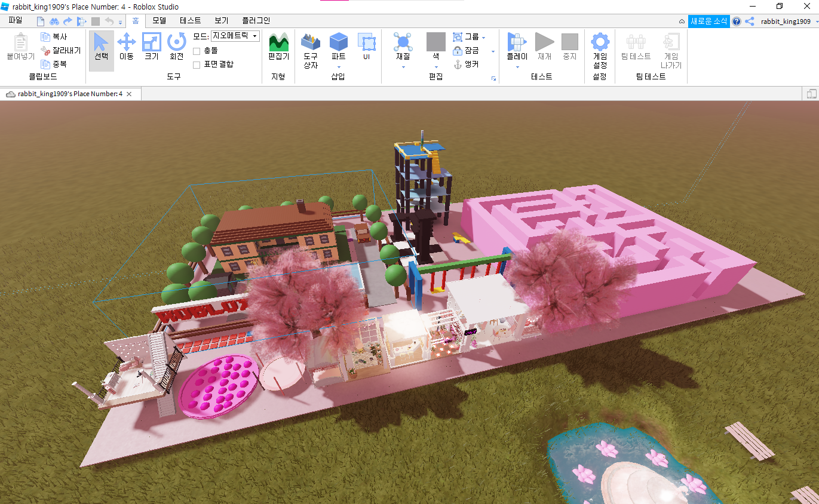819x504 pixels.
Task: Start 팀 테스트 team test
Action: [x=636, y=47]
